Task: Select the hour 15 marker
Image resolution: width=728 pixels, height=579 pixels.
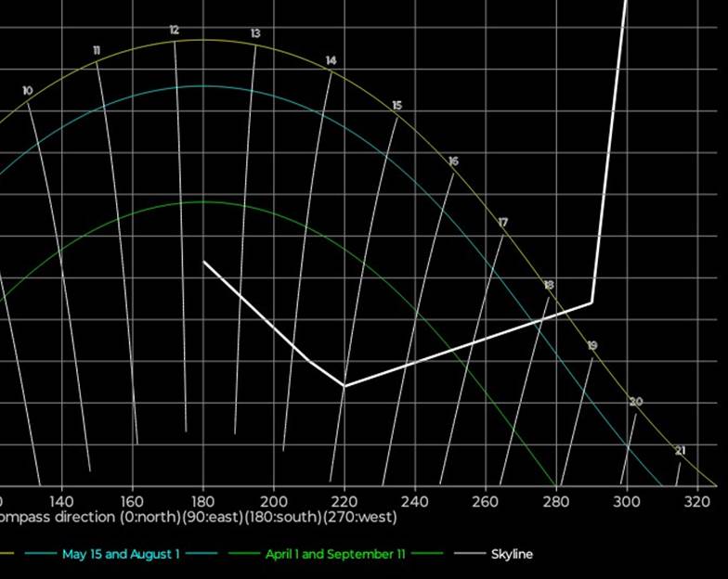Action: pyautogui.click(x=396, y=106)
